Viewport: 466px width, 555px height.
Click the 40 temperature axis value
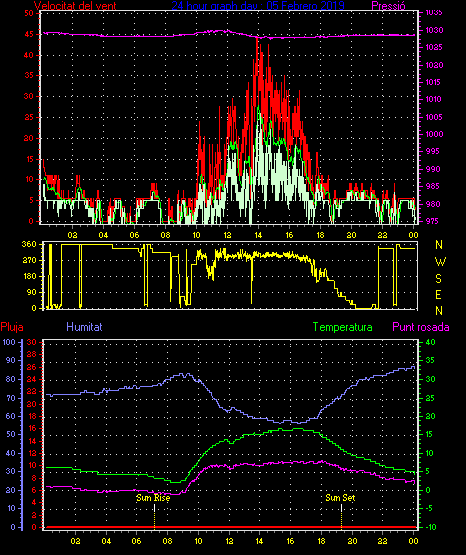pyautogui.click(x=430, y=342)
